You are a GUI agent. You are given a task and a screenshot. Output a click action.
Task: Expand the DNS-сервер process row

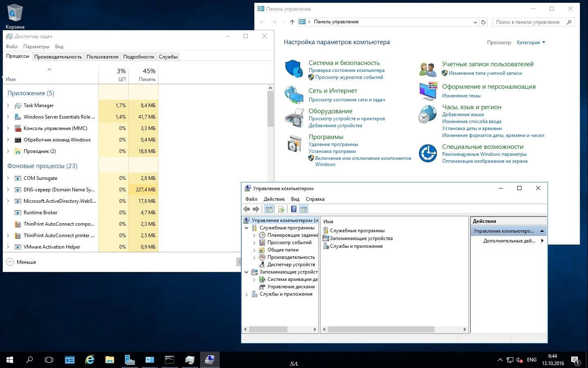[8, 190]
